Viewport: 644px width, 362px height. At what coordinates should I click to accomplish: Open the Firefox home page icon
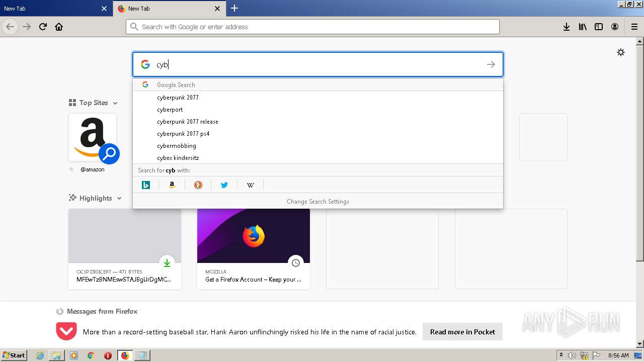click(59, 27)
